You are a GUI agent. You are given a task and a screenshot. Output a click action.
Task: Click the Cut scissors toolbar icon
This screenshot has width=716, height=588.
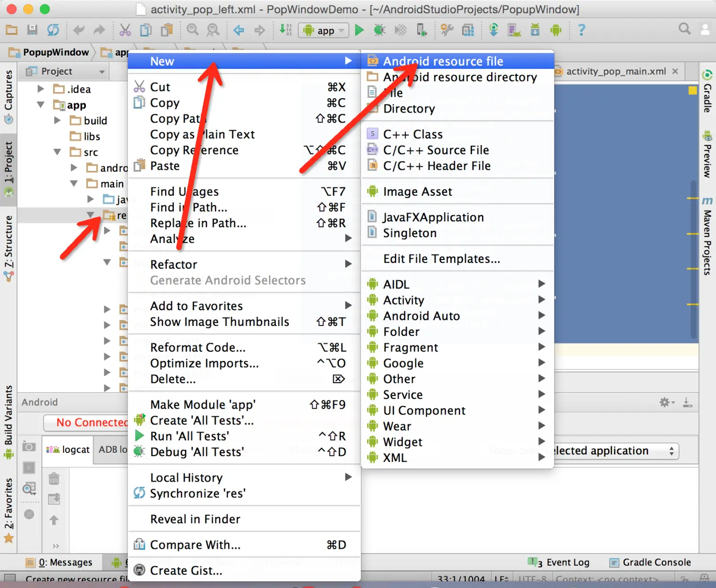coord(125,30)
